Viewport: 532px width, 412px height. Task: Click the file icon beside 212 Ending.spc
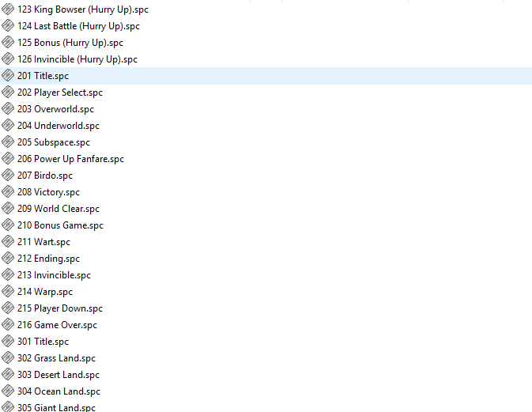point(8,259)
